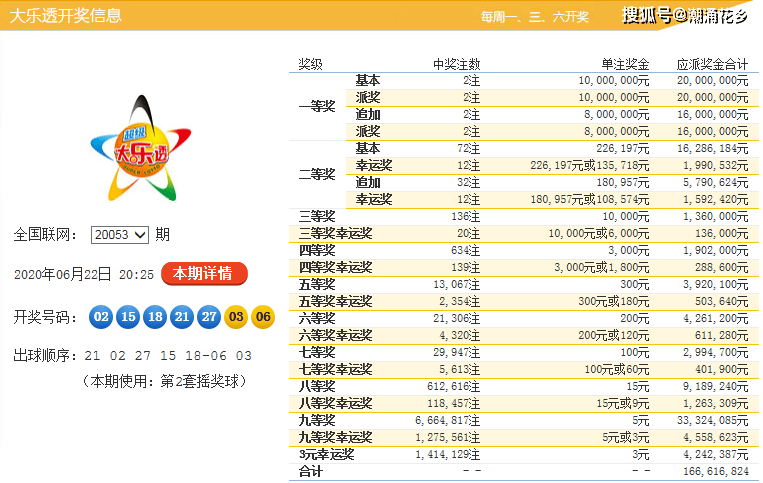
Task: Select the 一等奖 prize level label
Action: point(317,106)
